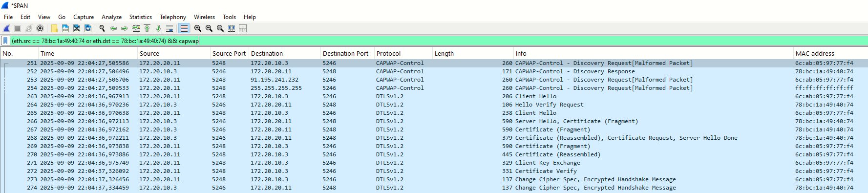Reset layout to default size icon
Viewport: 868px width, 193px height.
[x=232, y=28]
